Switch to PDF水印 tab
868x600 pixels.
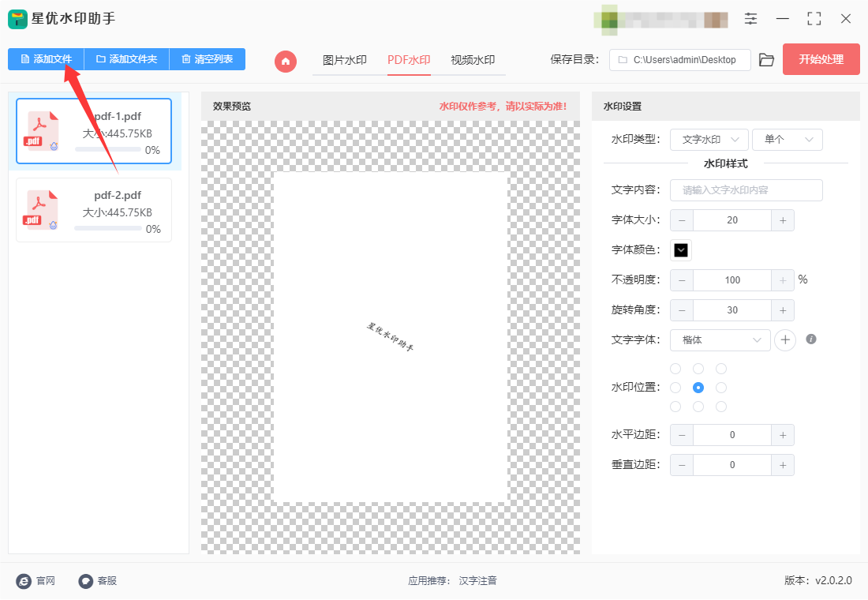click(409, 60)
